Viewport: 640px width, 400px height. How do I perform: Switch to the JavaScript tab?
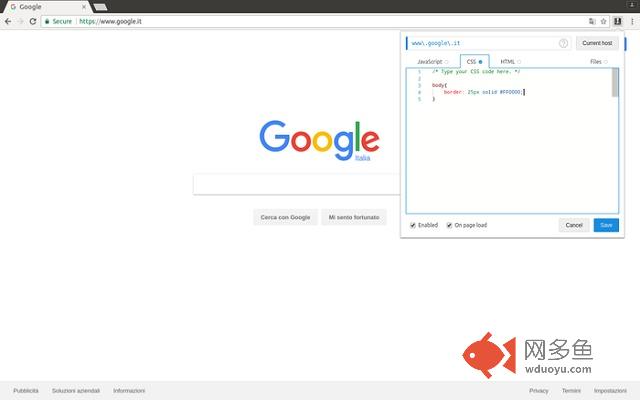click(x=432, y=62)
